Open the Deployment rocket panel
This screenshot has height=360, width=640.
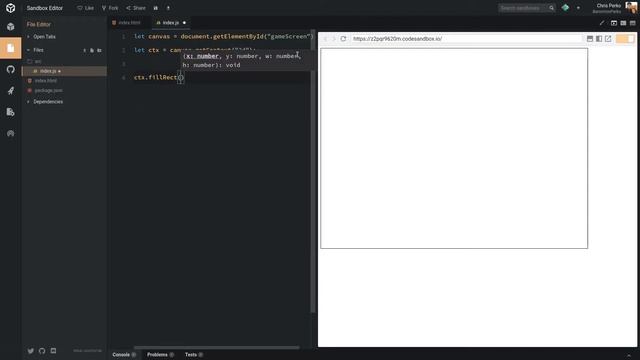click(11, 91)
